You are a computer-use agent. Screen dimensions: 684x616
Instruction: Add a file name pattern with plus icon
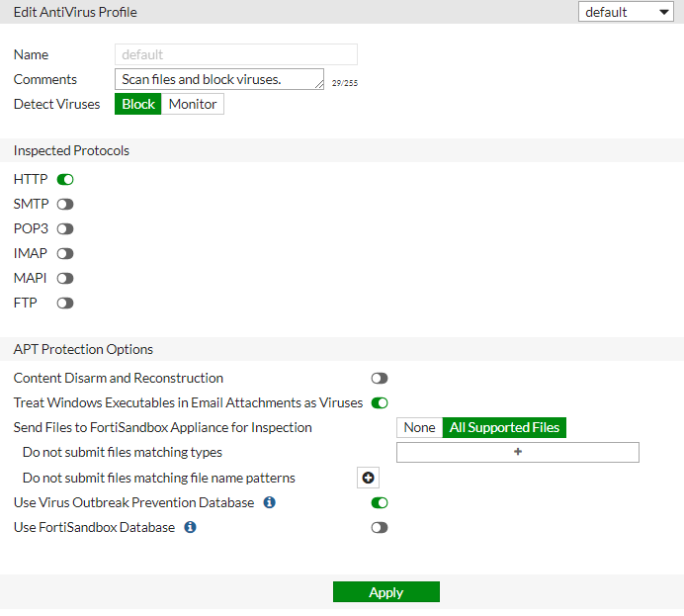[368, 478]
